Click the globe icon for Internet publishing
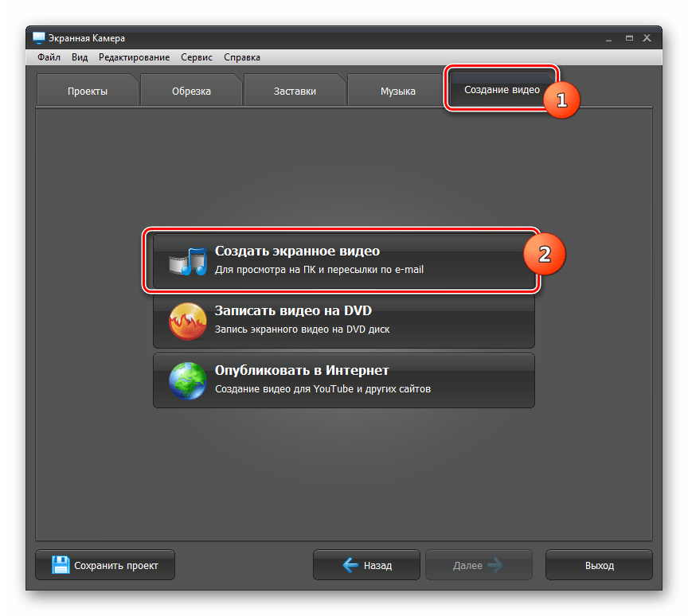This screenshot has height=616, width=688. point(188,380)
